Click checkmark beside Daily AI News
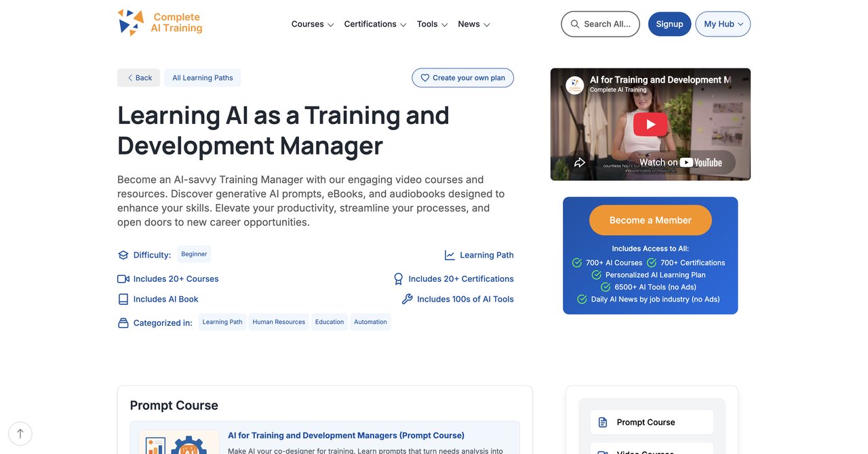This screenshot has height=454, width=868. (582, 300)
